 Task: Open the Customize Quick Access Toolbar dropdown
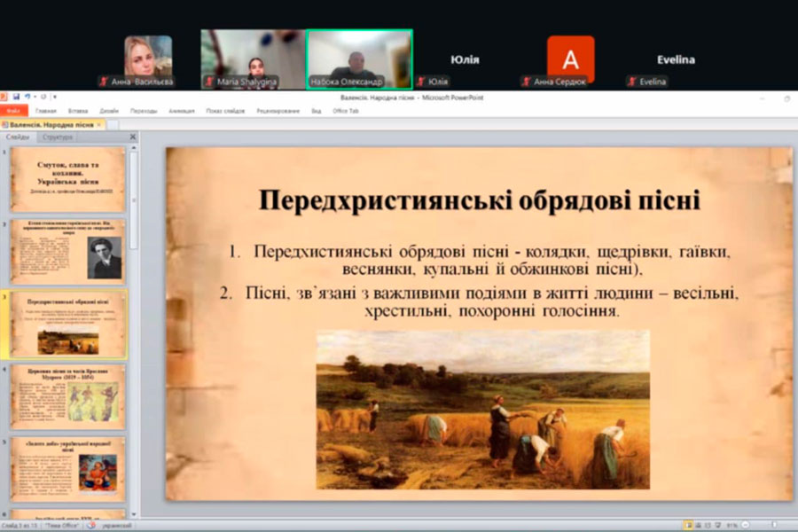click(54, 97)
